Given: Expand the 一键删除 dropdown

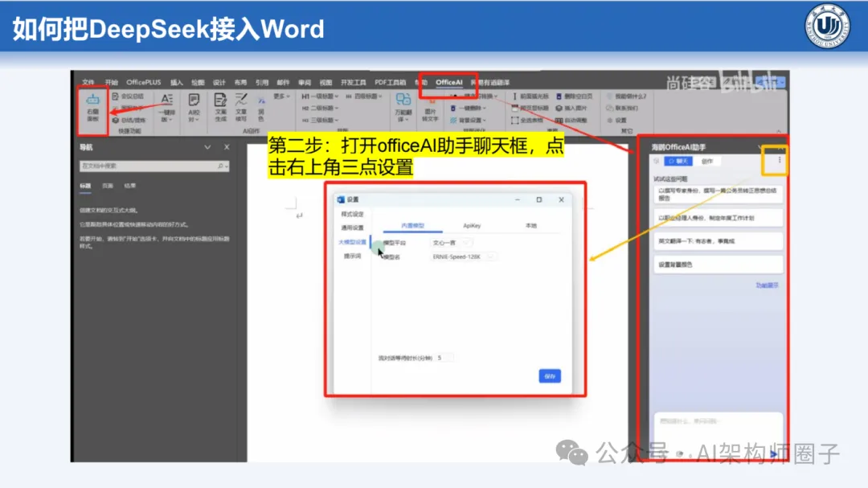Looking at the screenshot, I should [x=469, y=109].
